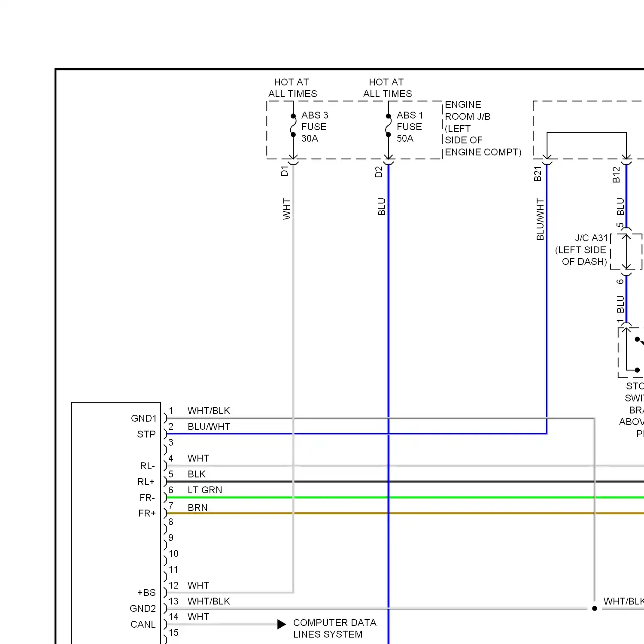Click the ABS 1 FUSE 50A label
This screenshot has height=644, width=644.
(410, 127)
